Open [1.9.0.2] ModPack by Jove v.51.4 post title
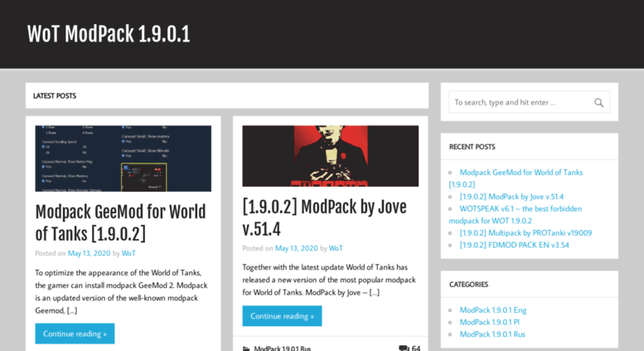 click(324, 218)
